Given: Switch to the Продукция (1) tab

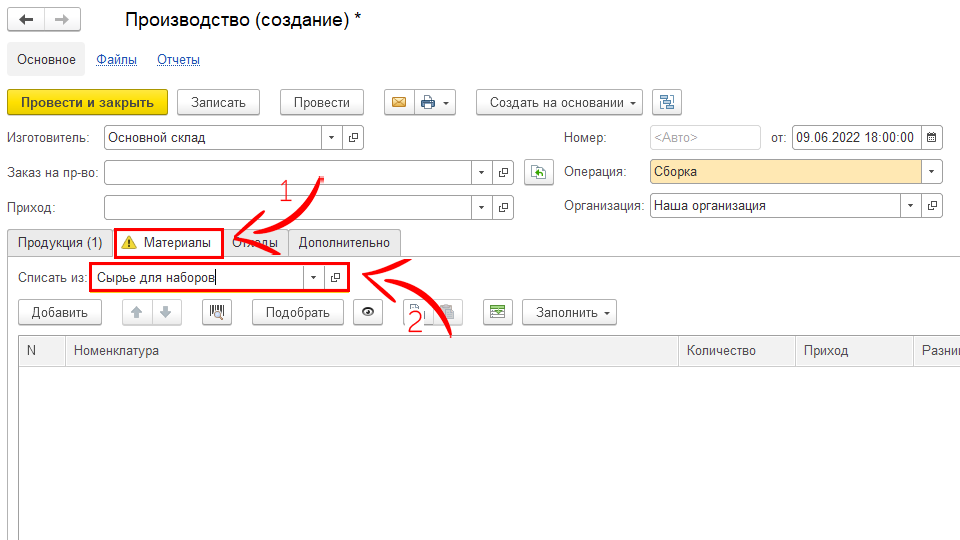Looking at the screenshot, I should (x=60, y=242).
